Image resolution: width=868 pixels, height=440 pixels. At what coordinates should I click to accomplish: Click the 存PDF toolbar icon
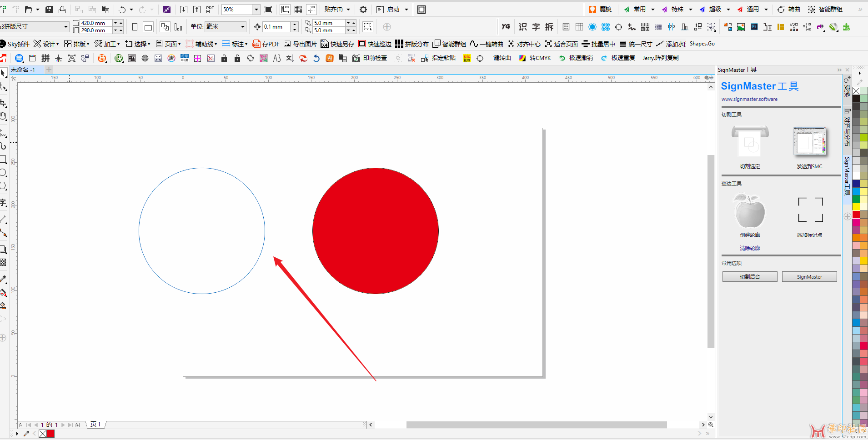[266, 44]
